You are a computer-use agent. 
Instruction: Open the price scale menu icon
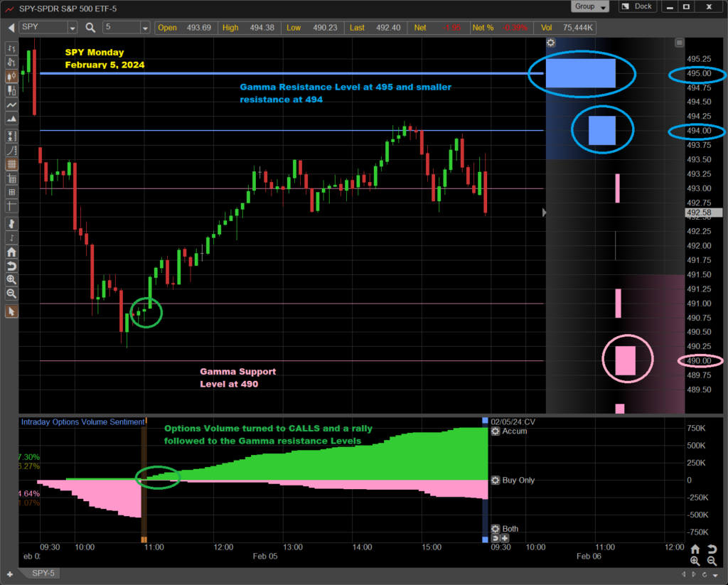(x=679, y=43)
